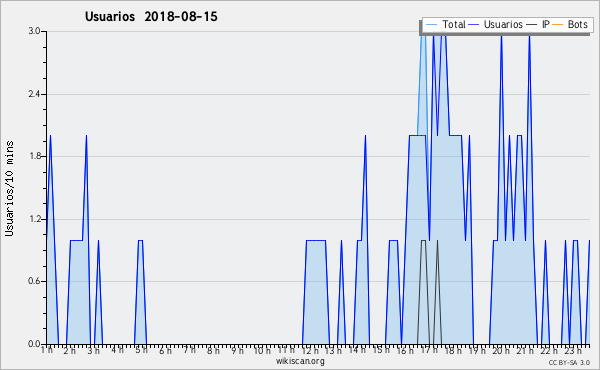Click the '7 h' x-axis label

pyautogui.click(x=189, y=349)
